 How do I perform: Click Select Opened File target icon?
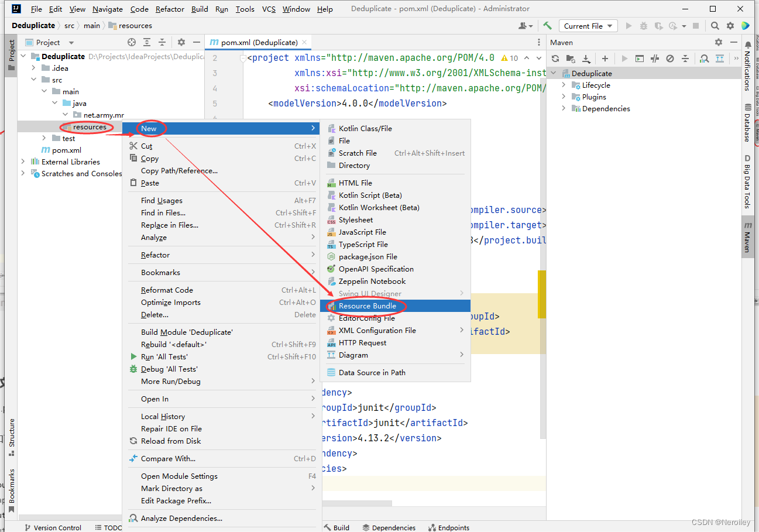pyautogui.click(x=132, y=42)
